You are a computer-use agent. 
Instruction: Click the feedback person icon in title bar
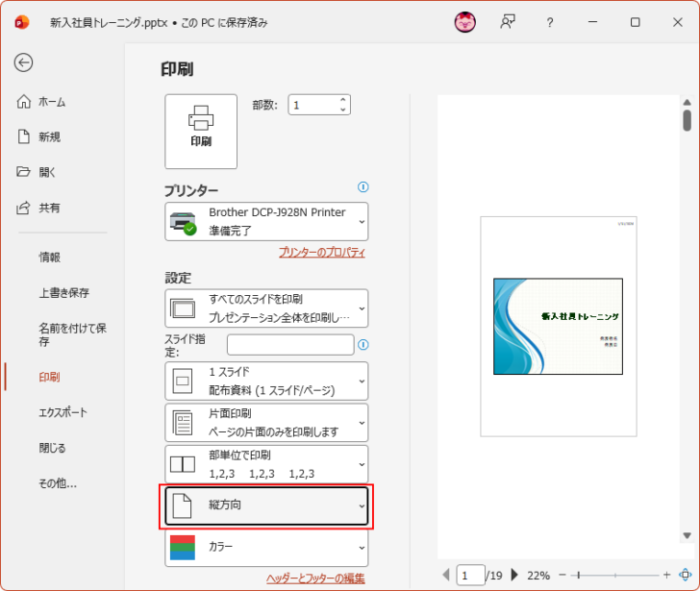(508, 22)
